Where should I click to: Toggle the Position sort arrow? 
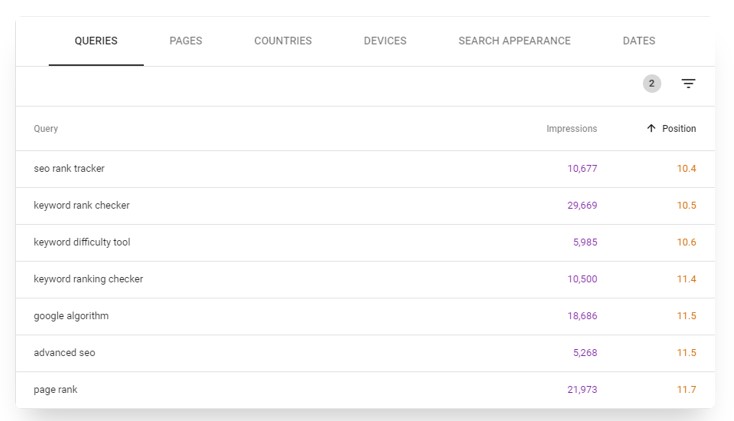point(651,128)
